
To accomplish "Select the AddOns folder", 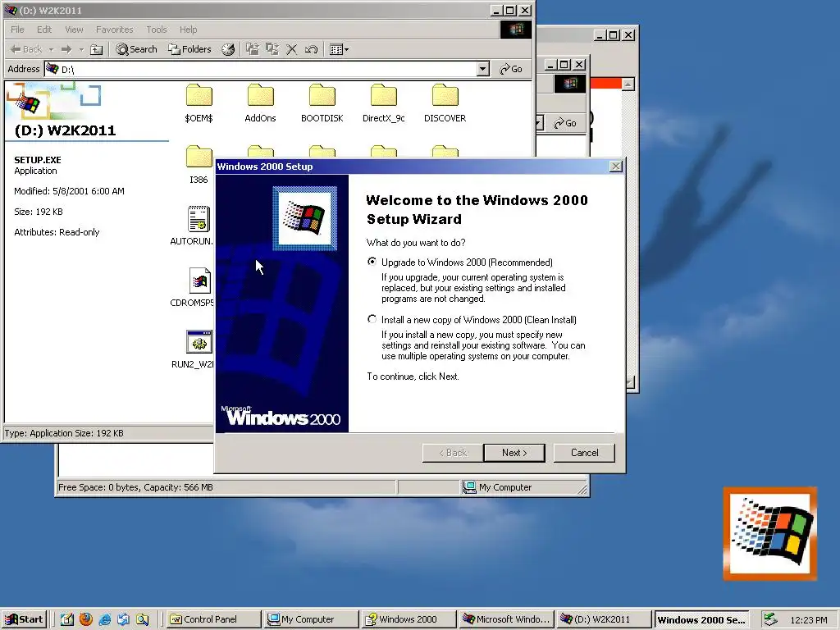I will [x=260, y=103].
